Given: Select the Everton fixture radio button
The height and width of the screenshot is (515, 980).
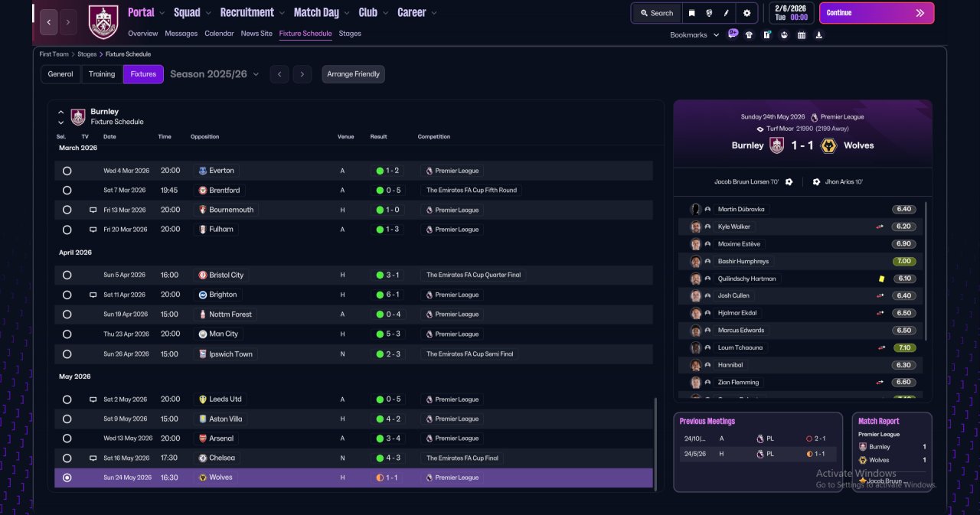Looking at the screenshot, I should click(x=67, y=171).
